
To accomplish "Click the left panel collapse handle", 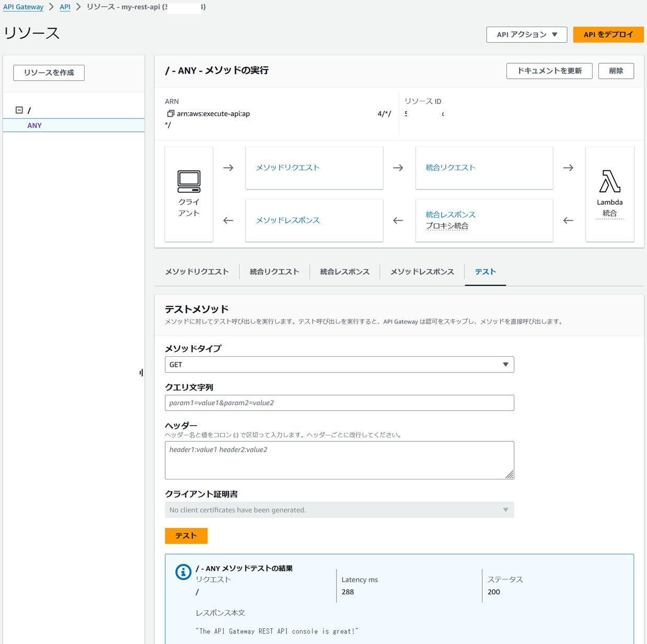I will (141, 372).
